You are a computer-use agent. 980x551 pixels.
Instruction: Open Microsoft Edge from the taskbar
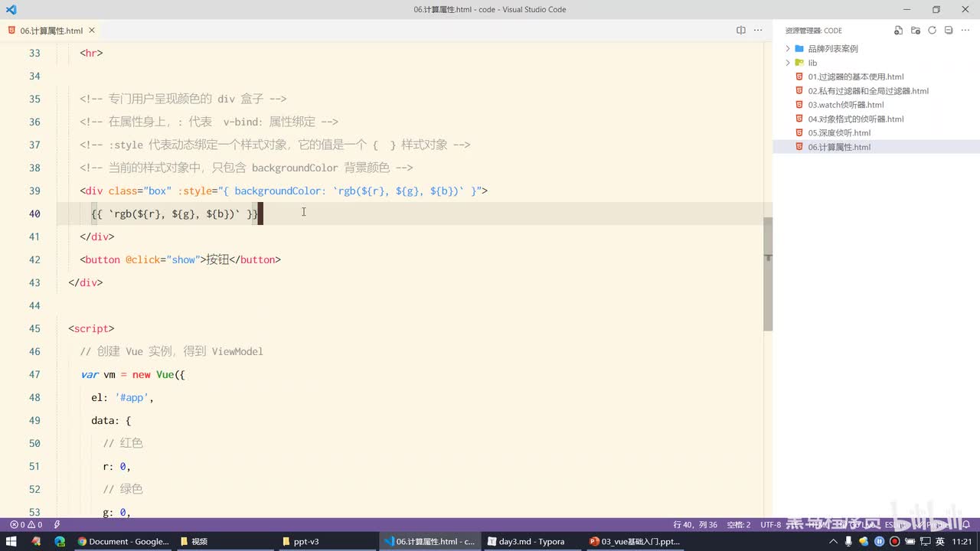coord(59,541)
